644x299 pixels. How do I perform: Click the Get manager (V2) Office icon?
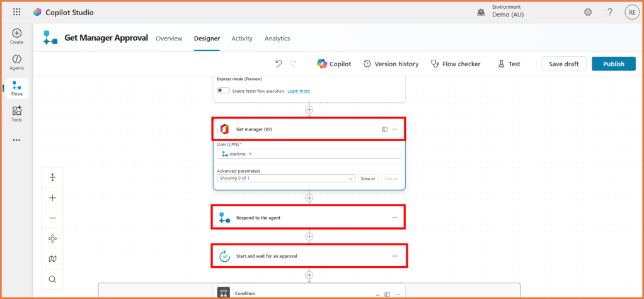pyautogui.click(x=224, y=129)
